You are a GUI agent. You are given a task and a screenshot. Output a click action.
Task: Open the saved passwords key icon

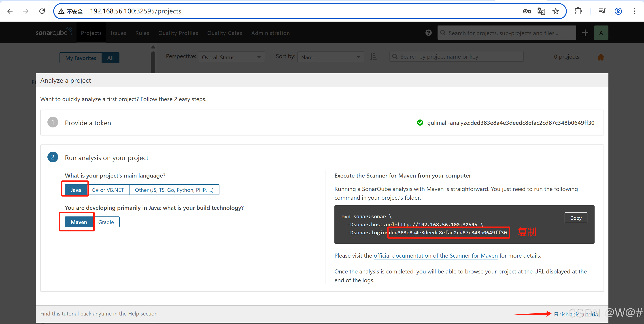pos(527,11)
